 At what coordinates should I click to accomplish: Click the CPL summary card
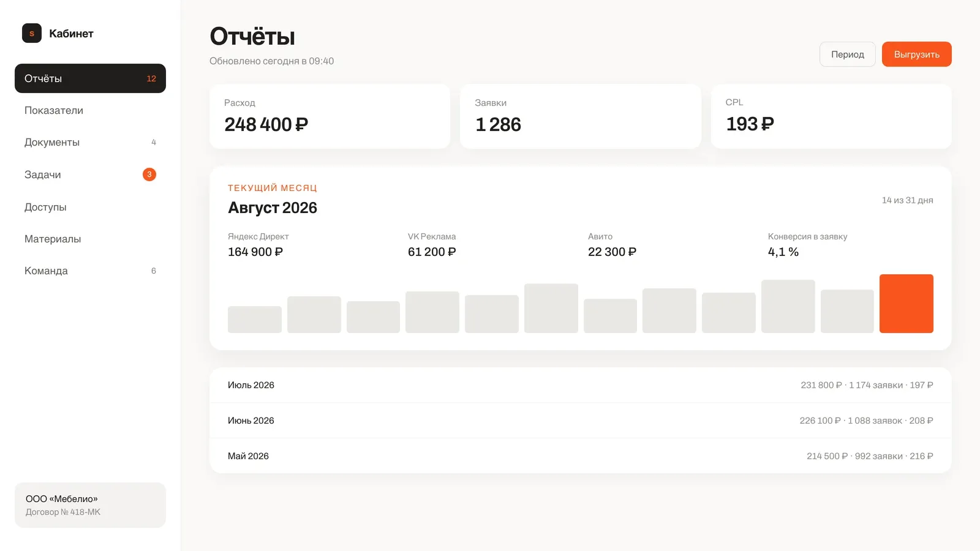click(x=831, y=116)
